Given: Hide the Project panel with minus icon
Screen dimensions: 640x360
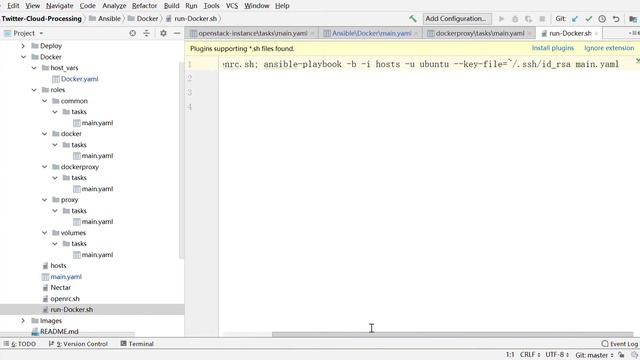Looking at the screenshot, I should point(177,33).
